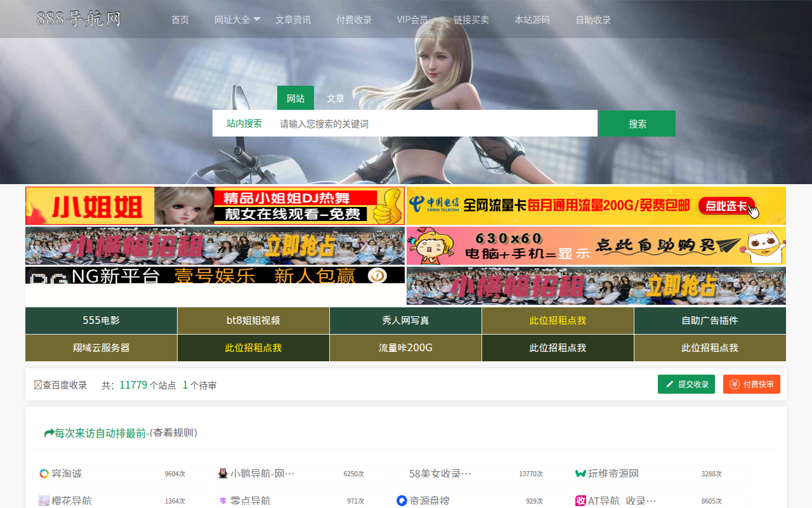Click the 自助广告插件 link tile
The image size is (812, 508).
pyautogui.click(x=710, y=321)
